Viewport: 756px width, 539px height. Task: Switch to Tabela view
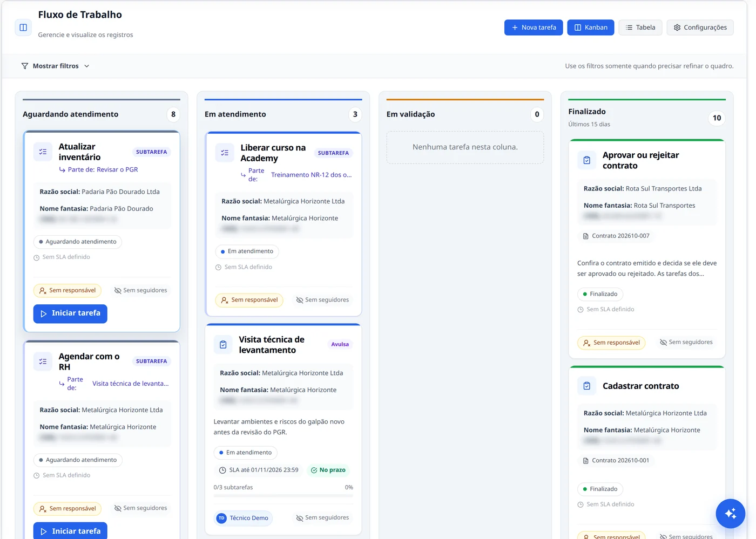[640, 28]
